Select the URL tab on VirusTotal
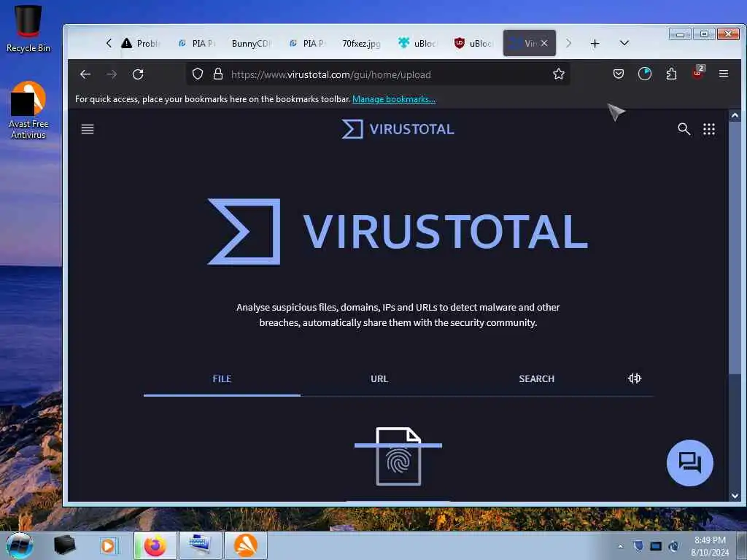Screen dimensions: 747x560 [x=379, y=379]
